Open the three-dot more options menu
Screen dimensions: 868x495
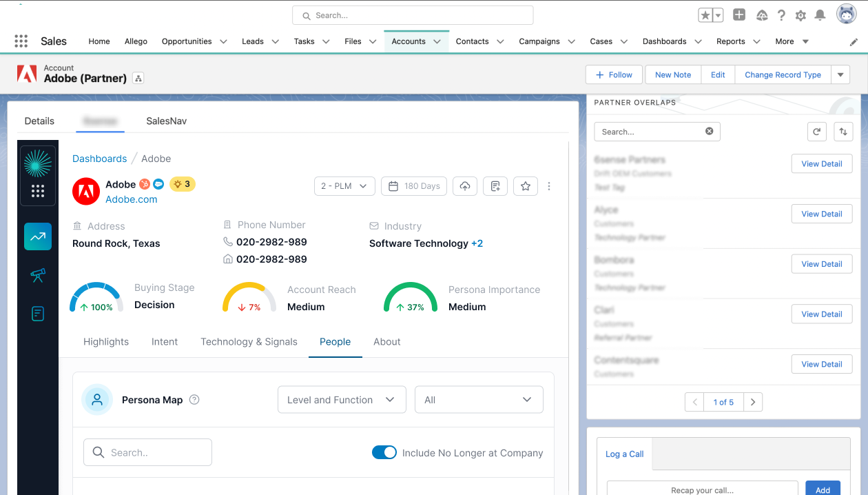[549, 186]
